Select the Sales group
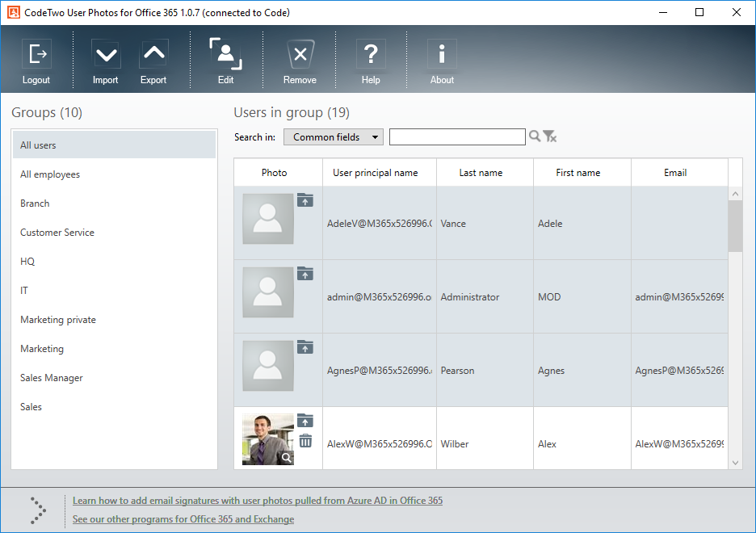Screen dimensions: 756x533 pyautogui.click(x=114, y=407)
